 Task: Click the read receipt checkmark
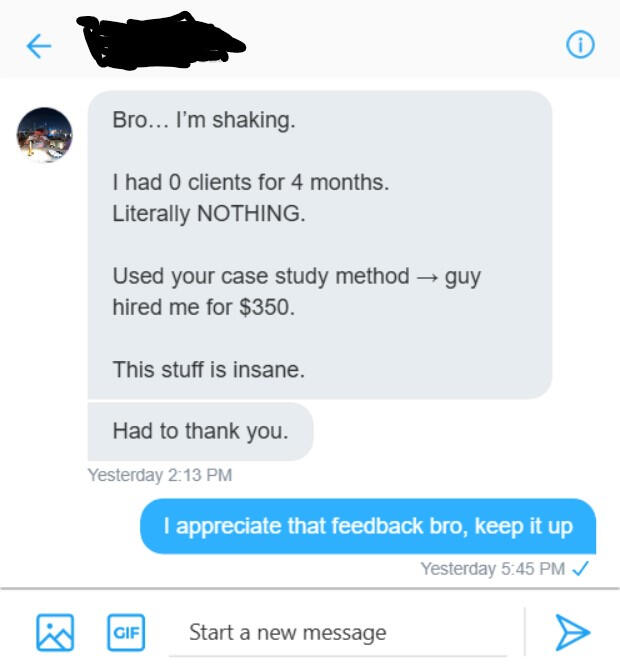point(581,569)
